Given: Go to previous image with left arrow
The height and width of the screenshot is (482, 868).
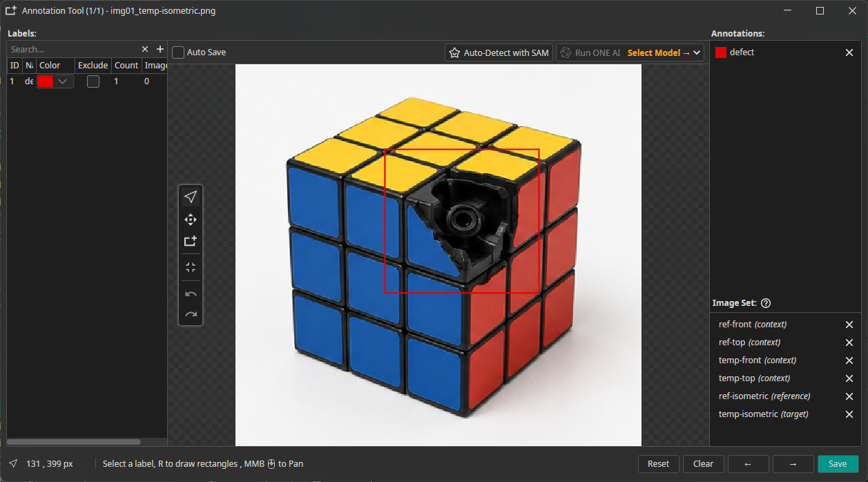Looking at the screenshot, I should point(748,464).
